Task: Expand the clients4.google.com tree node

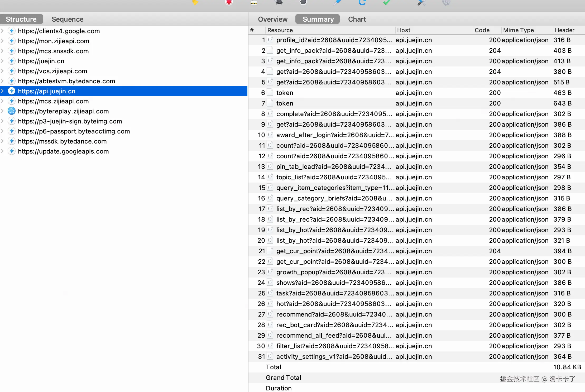Action: (x=2, y=31)
